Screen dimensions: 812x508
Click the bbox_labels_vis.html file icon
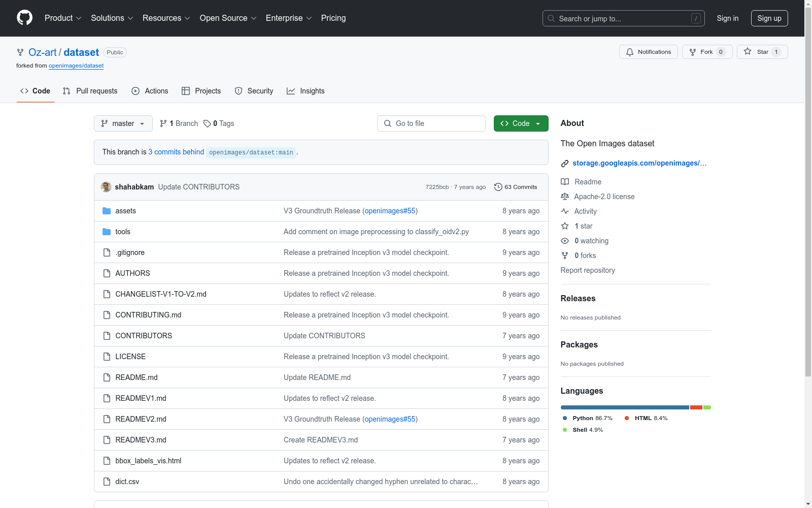click(x=107, y=461)
